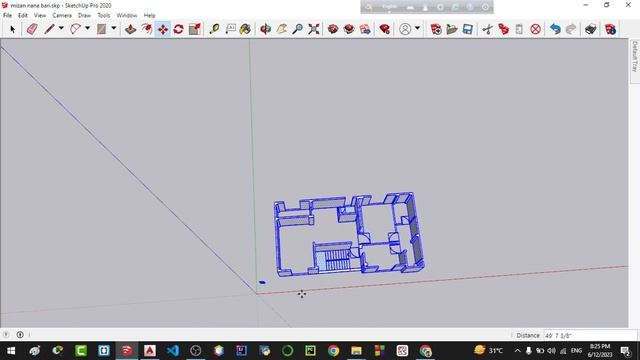This screenshot has width=640, height=360.
Task: Click the Erase red circle-X icon
Action: pos(536,29)
